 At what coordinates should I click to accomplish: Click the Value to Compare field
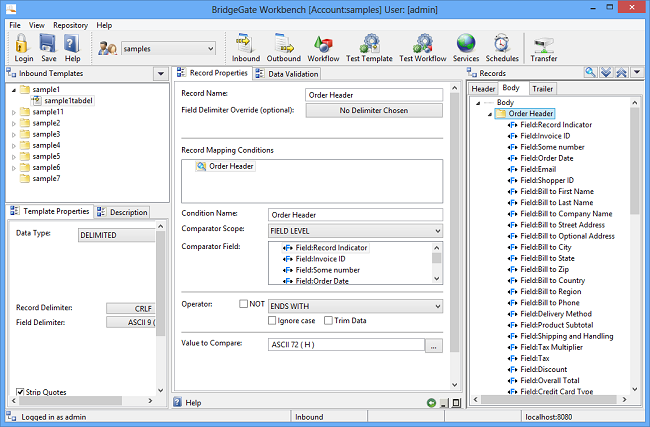[347, 345]
